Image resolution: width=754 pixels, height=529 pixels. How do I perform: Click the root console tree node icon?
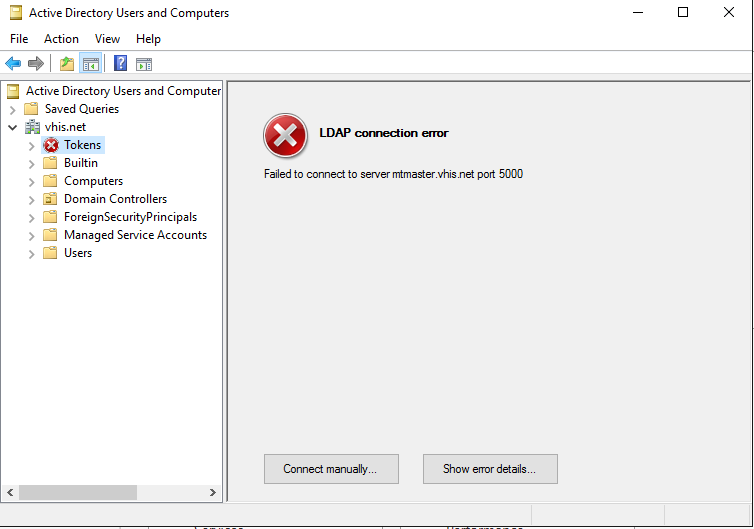(13, 91)
